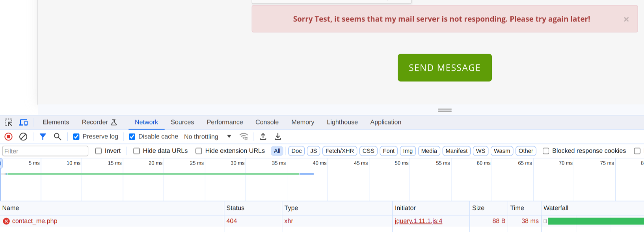
Task: Click the SEND MESSAGE button
Action: click(x=445, y=67)
